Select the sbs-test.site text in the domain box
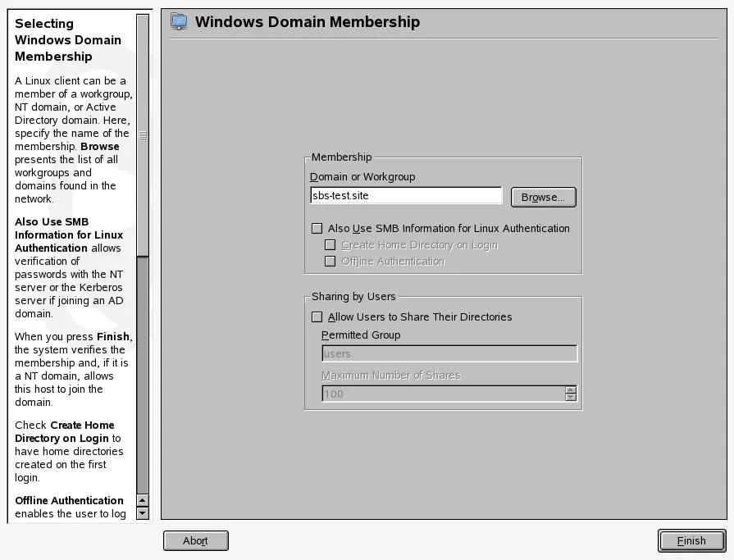The height and width of the screenshot is (560, 734). point(339,195)
